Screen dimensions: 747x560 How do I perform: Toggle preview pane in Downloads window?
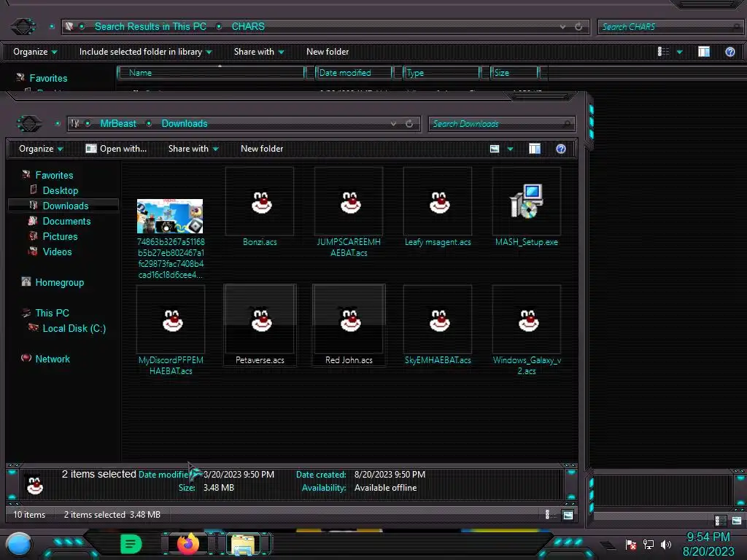[x=535, y=149]
